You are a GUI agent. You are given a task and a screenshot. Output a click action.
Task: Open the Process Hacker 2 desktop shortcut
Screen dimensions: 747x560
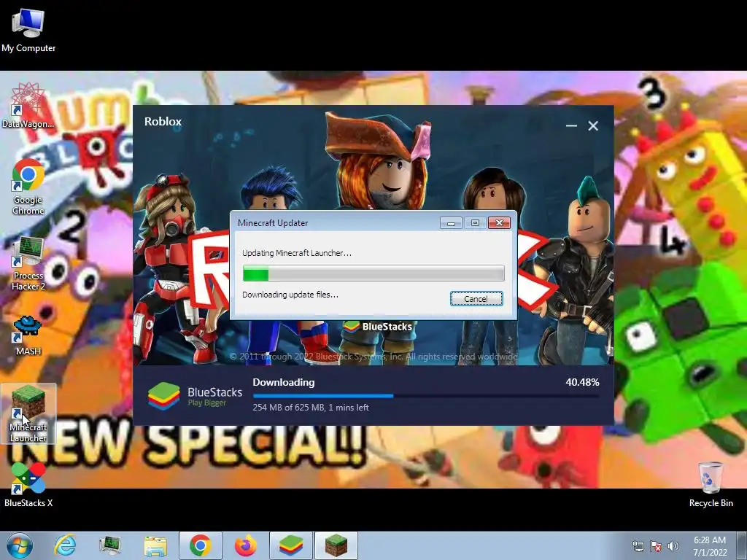click(x=28, y=262)
